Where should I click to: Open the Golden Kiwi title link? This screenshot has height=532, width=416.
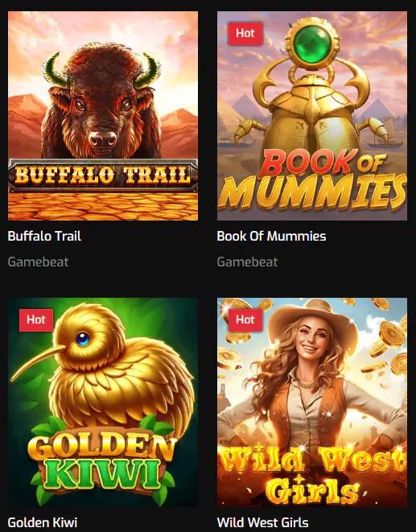point(43,522)
